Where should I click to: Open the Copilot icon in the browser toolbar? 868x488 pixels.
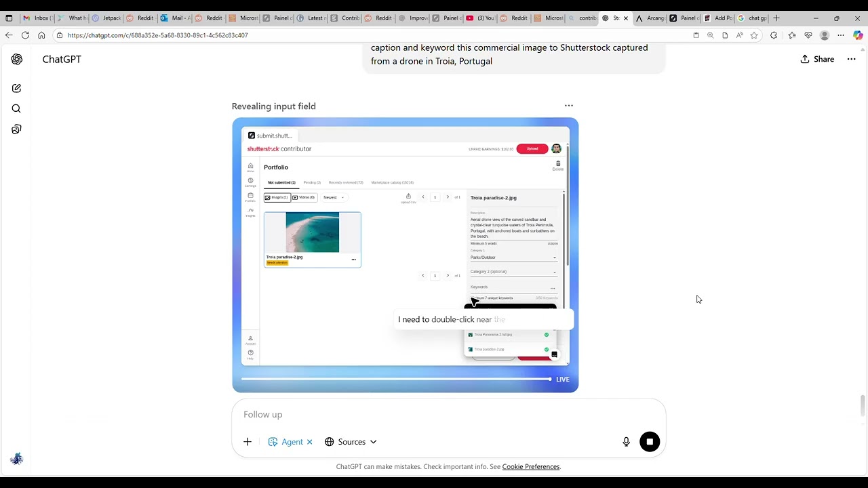pos(858,35)
